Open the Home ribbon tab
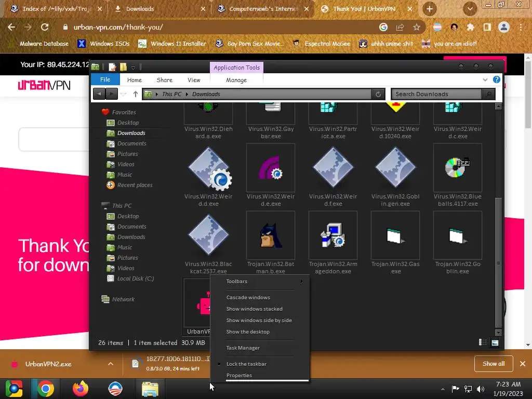 click(135, 80)
